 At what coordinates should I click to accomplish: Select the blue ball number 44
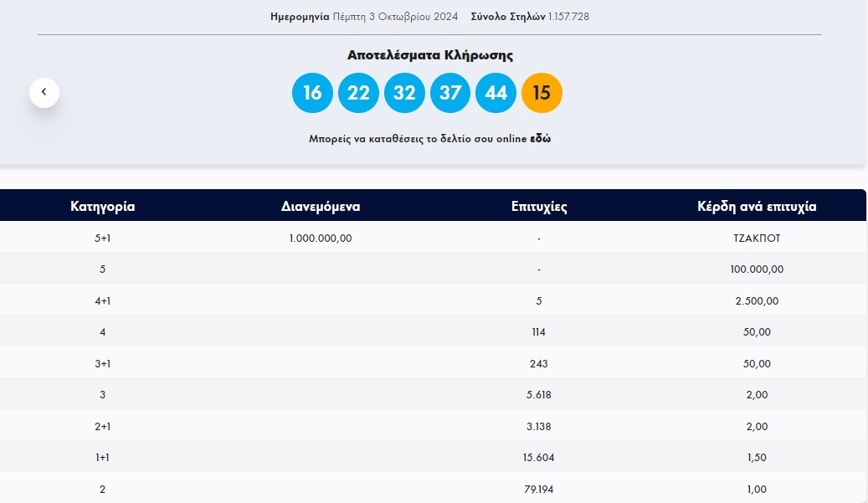(x=496, y=93)
